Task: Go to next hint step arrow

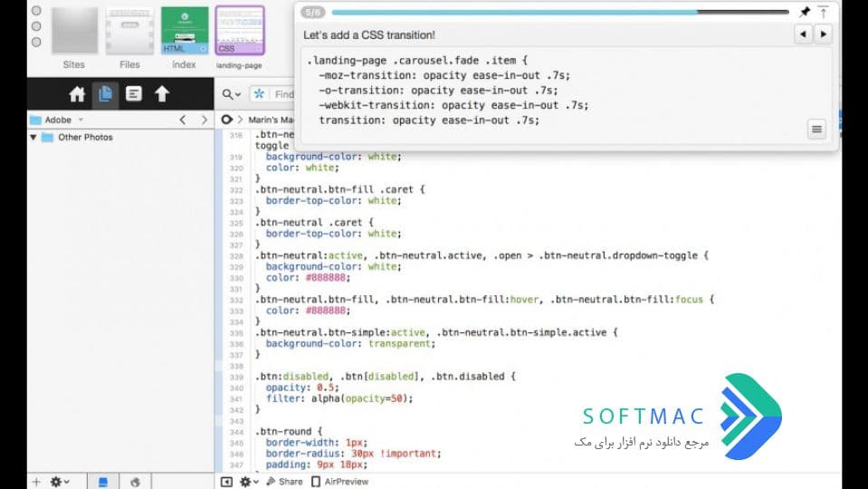Action: (x=823, y=34)
